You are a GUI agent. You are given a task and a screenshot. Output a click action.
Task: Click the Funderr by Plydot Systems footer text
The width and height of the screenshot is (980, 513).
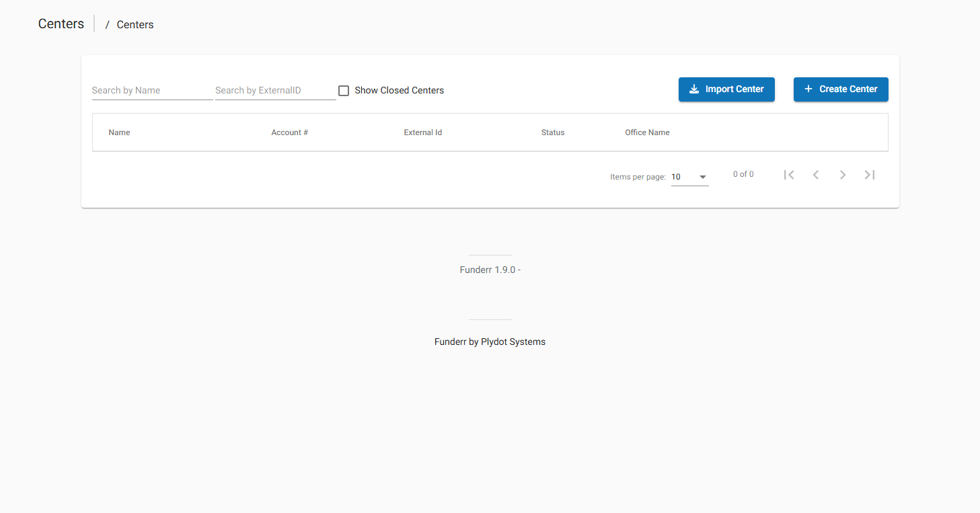tap(490, 342)
